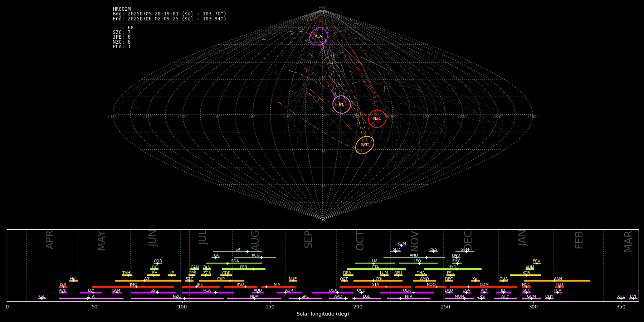The height and width of the screenshot is (322, 644).
Task: Click the NDA shower label in the timeline
Action: coord(254,297)
